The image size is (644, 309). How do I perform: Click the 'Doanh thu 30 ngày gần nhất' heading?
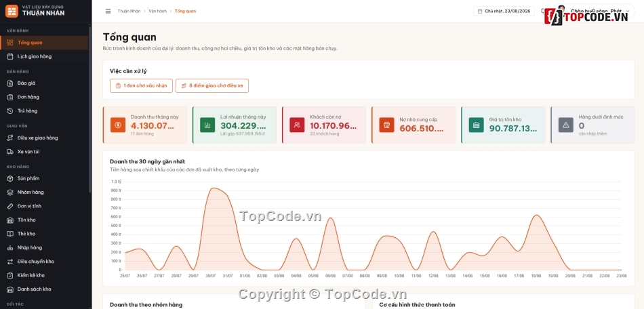click(x=148, y=162)
